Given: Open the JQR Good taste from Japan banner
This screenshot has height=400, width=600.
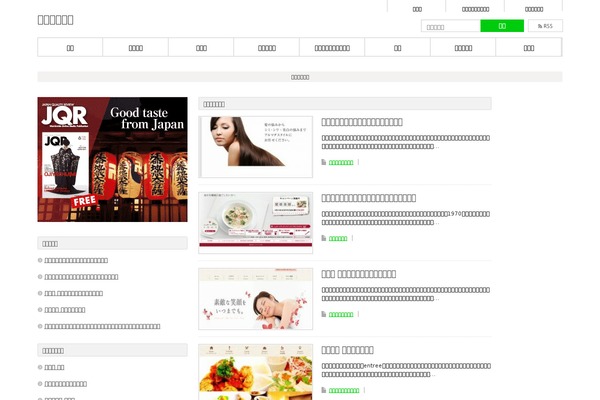Looking at the screenshot, I should pos(112,159).
